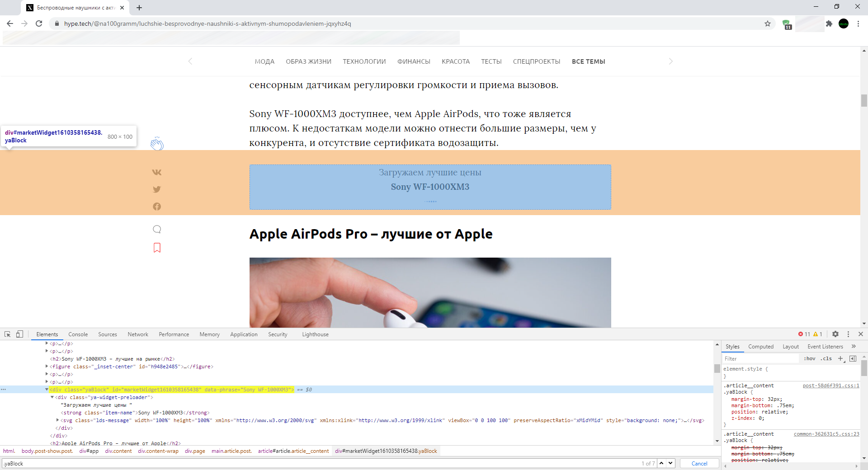Click Cancel in the DevTools search bar
The width and height of the screenshot is (868, 470).
tap(699, 463)
